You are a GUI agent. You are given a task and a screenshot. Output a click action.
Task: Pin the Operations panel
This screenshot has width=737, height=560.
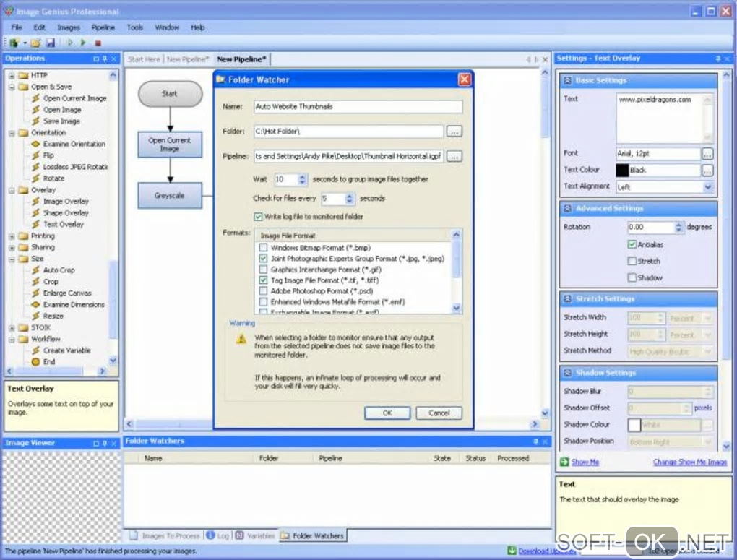tap(105, 59)
